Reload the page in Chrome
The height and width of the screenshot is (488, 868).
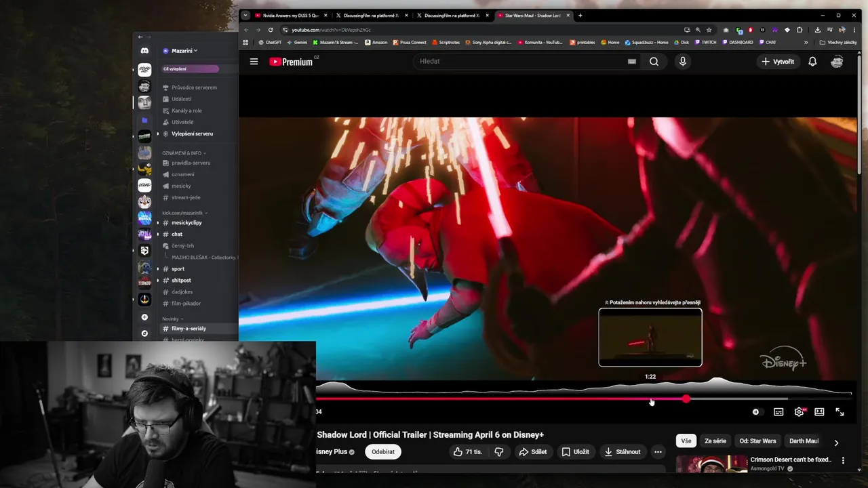point(271,30)
